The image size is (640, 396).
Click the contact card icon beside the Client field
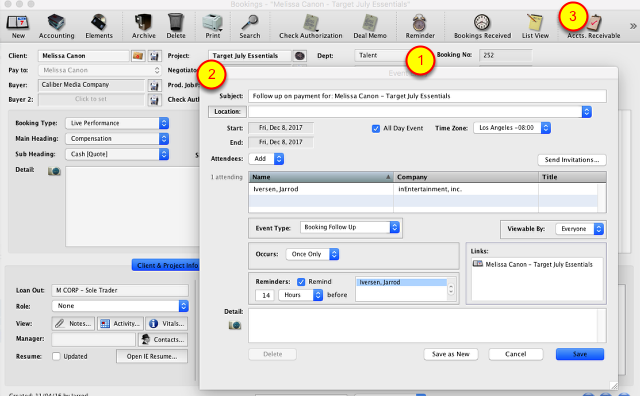pos(154,56)
